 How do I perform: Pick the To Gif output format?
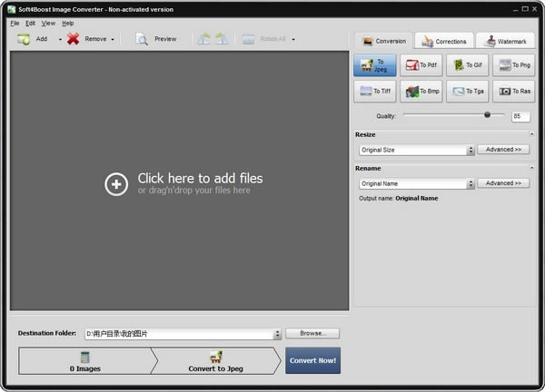(467, 65)
